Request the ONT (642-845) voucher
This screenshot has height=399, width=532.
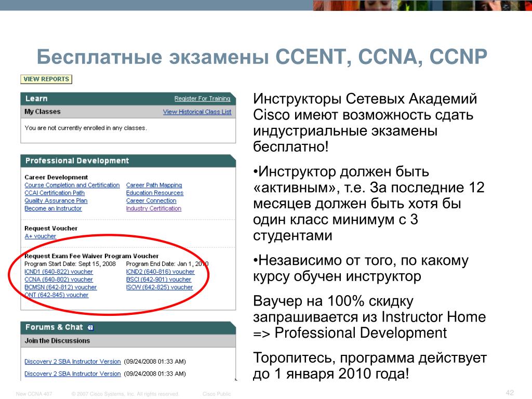56,295
